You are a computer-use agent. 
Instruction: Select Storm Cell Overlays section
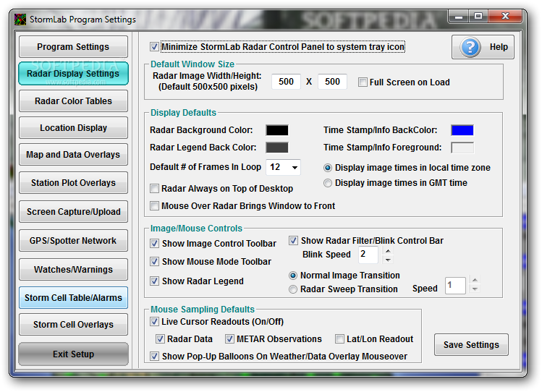click(73, 325)
